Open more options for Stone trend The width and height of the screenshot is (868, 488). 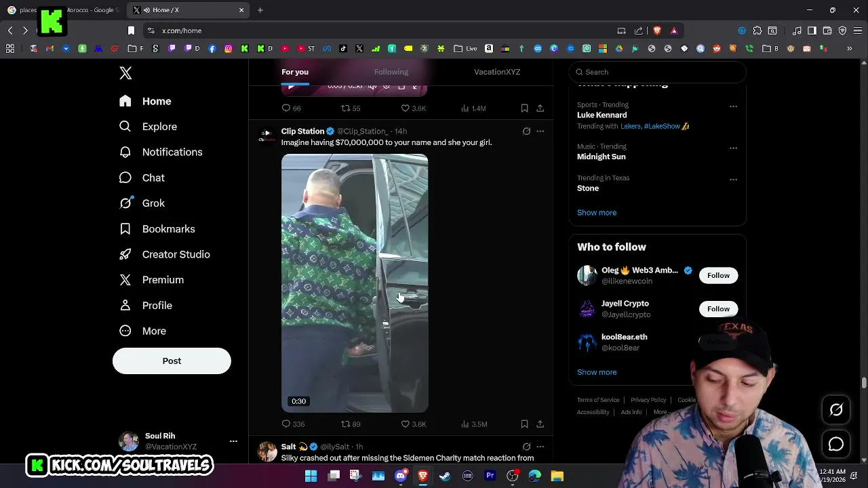click(733, 180)
